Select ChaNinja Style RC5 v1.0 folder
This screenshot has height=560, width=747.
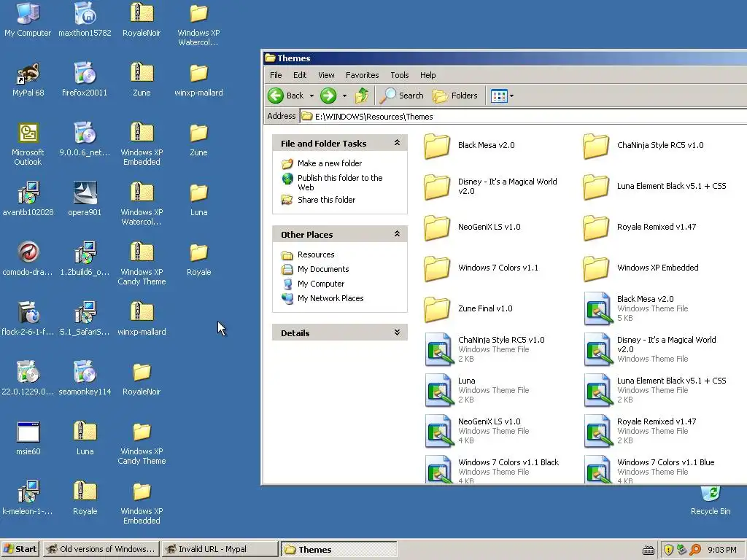tap(643, 145)
